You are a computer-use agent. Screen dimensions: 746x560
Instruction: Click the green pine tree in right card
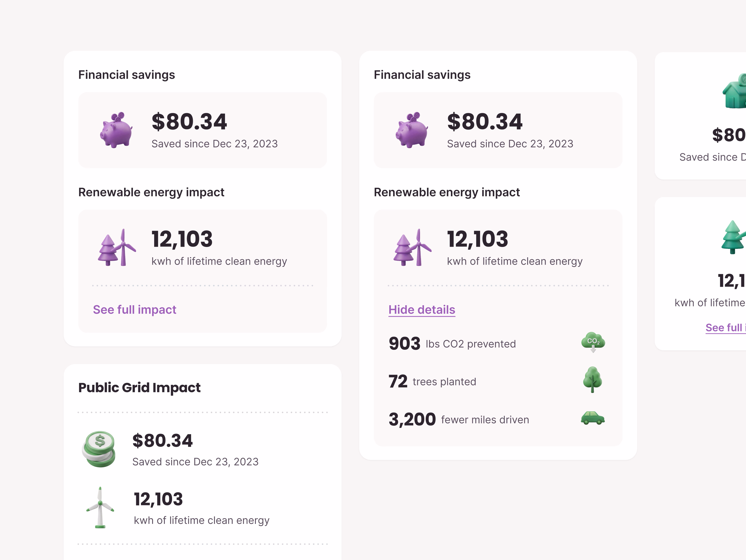click(x=733, y=237)
